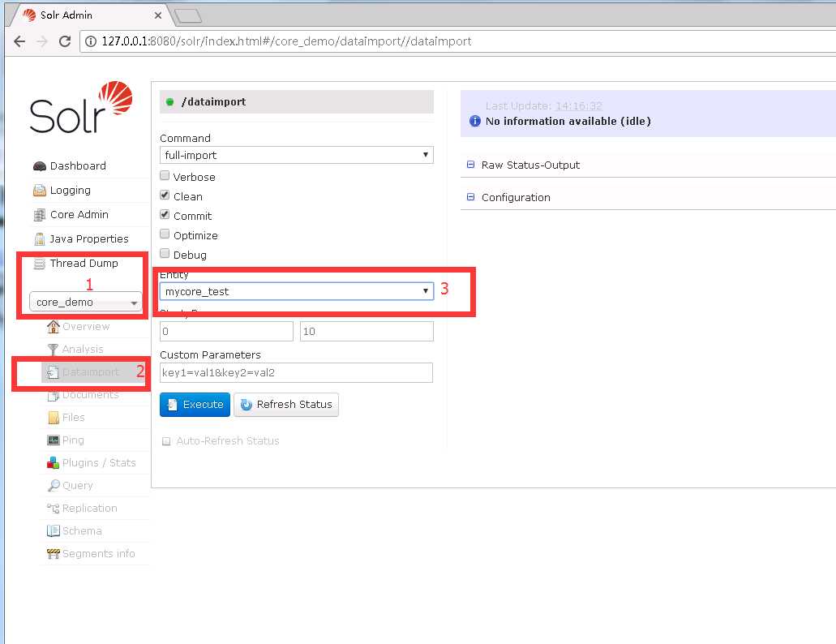Click the Solr favicon on browser tab
The image size is (836, 644).
29,15
